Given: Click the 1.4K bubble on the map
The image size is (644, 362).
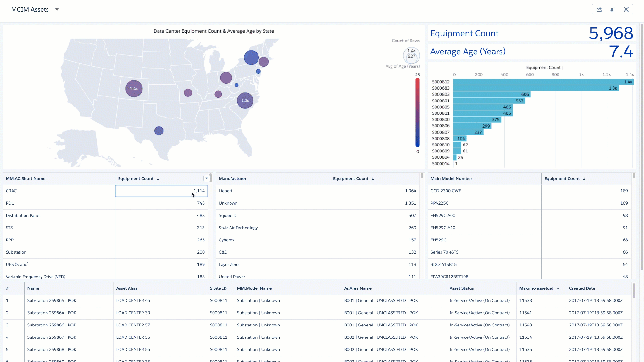Looking at the screenshot, I should (134, 88).
